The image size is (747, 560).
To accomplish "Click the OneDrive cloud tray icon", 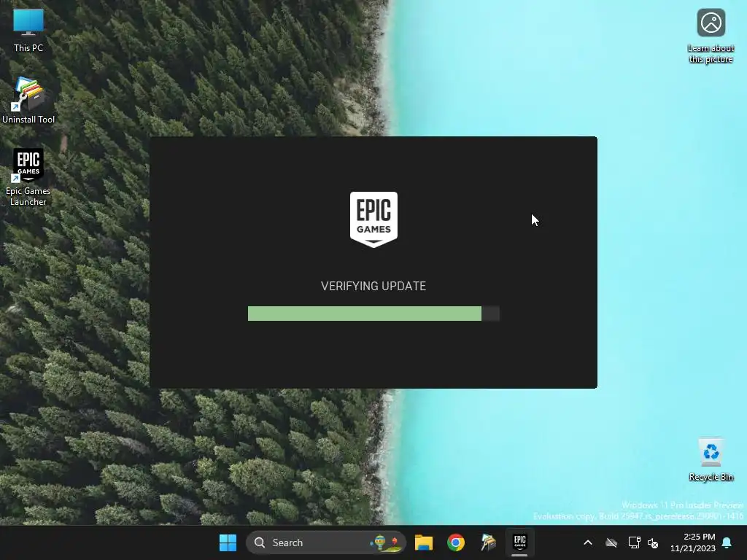I will pyautogui.click(x=611, y=542).
